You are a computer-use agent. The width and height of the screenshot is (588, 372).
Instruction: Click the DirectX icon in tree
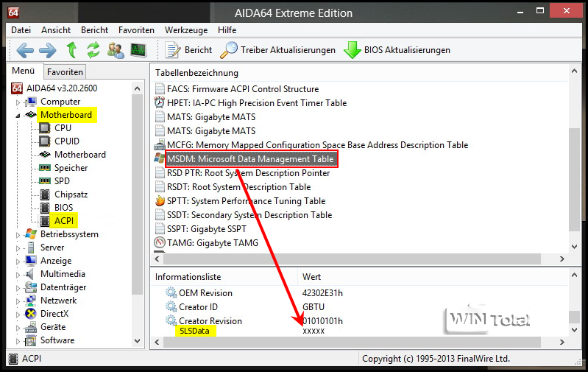point(31,314)
